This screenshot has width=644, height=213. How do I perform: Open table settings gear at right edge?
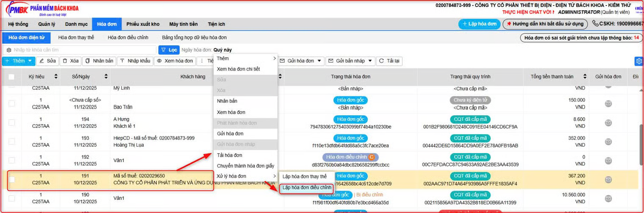coord(638,61)
